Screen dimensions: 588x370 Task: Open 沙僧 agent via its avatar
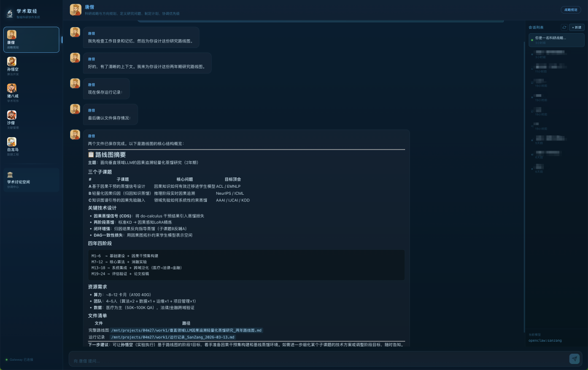pos(11,115)
